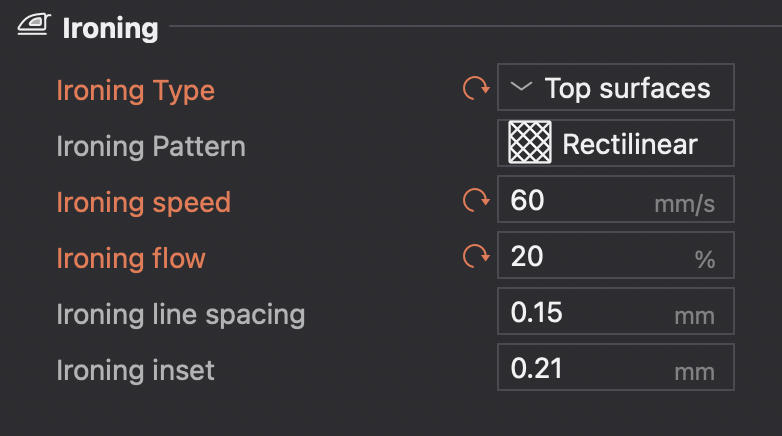Click the Rectilinear crosshatch pattern icon
Image resolution: width=782 pixels, height=436 pixels.
tap(530, 144)
